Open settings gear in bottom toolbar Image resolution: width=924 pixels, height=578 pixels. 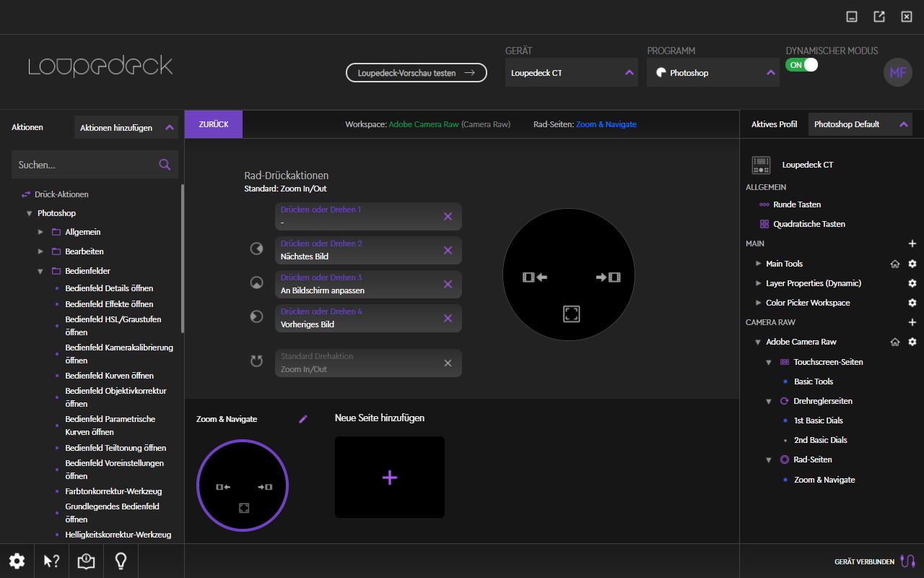click(x=17, y=561)
